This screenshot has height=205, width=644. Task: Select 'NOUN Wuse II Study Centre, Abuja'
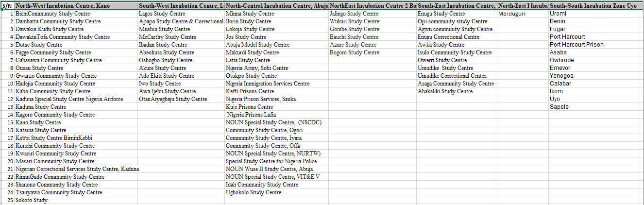pos(276,169)
